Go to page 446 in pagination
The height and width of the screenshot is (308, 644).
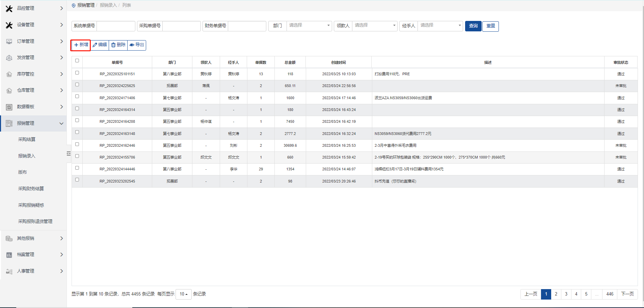pos(610,294)
